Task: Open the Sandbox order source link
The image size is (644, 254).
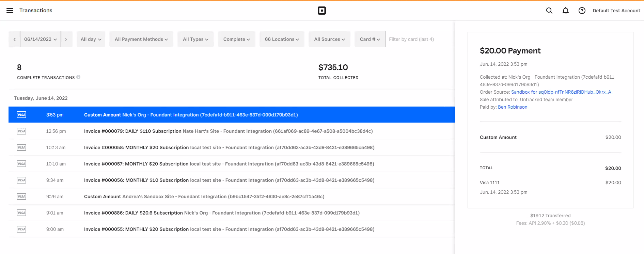Action: [x=561, y=92]
